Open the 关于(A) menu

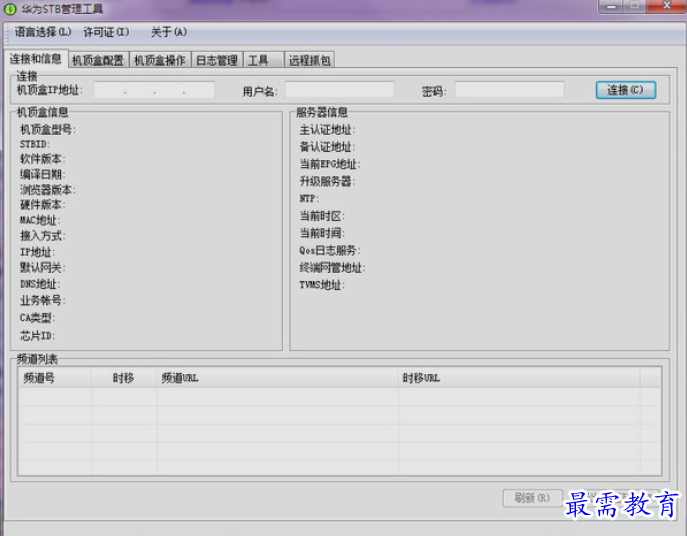pos(169,32)
